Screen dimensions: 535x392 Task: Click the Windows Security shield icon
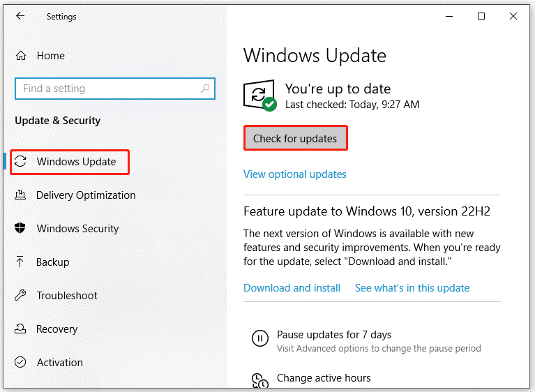(20, 228)
